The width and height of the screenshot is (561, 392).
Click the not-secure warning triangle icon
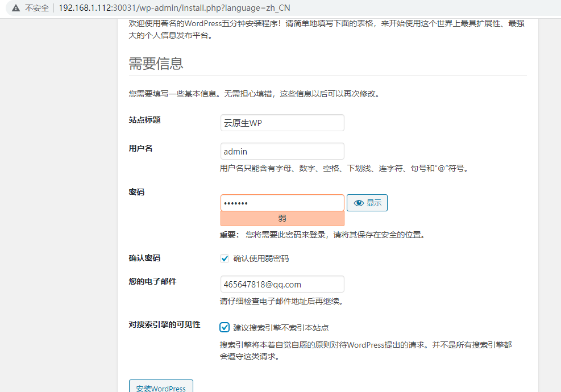(x=16, y=8)
